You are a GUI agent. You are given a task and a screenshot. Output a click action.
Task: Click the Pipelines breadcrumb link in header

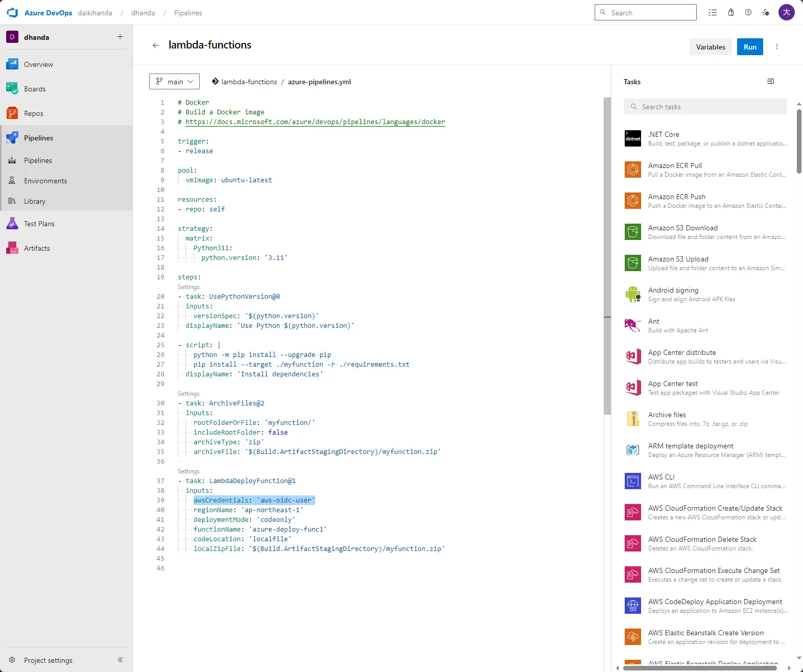(x=188, y=13)
